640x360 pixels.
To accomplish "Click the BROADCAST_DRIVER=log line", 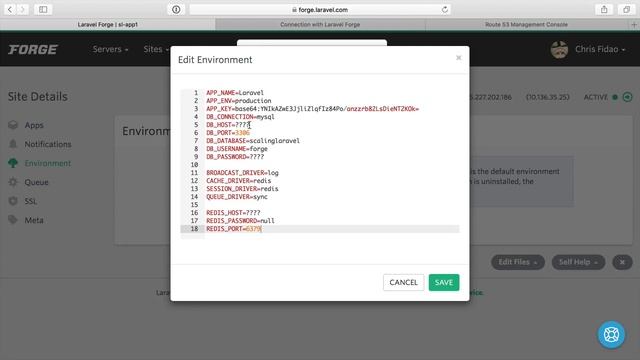I will point(242,173).
